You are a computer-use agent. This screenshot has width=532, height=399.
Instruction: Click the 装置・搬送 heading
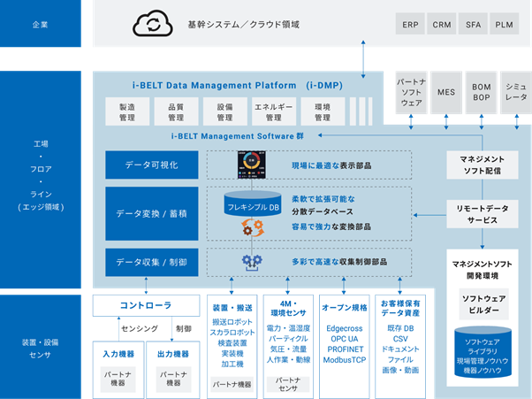[x=232, y=308]
